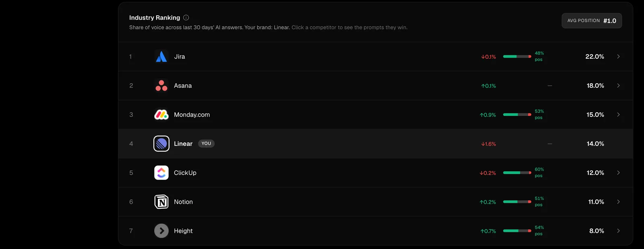Open Notion row chevron arrow
This screenshot has width=644, height=249.
[619, 202]
